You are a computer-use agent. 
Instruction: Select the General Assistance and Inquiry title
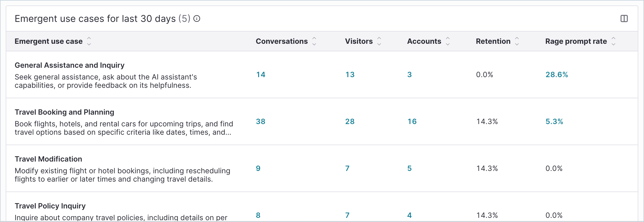pos(69,65)
